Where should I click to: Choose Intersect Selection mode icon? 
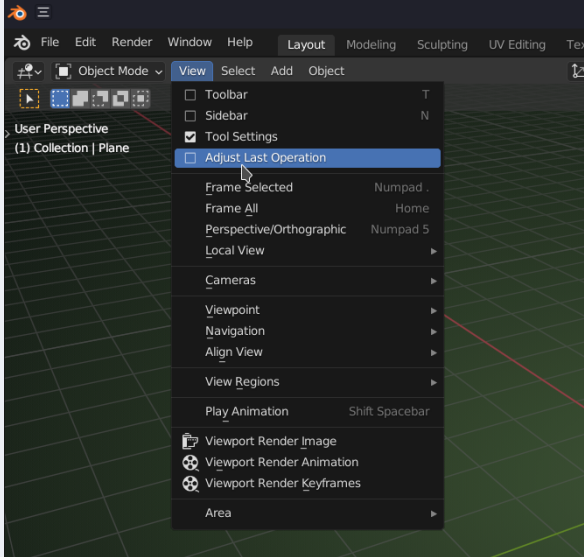140,99
